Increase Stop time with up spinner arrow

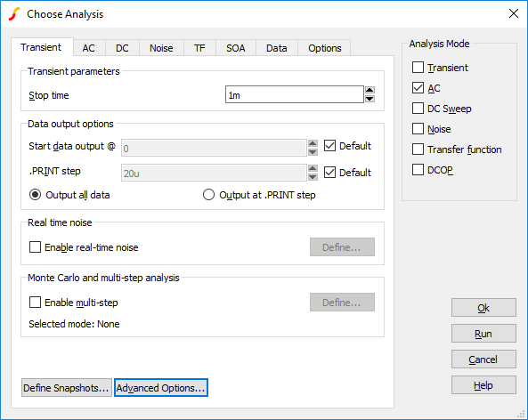click(x=370, y=90)
